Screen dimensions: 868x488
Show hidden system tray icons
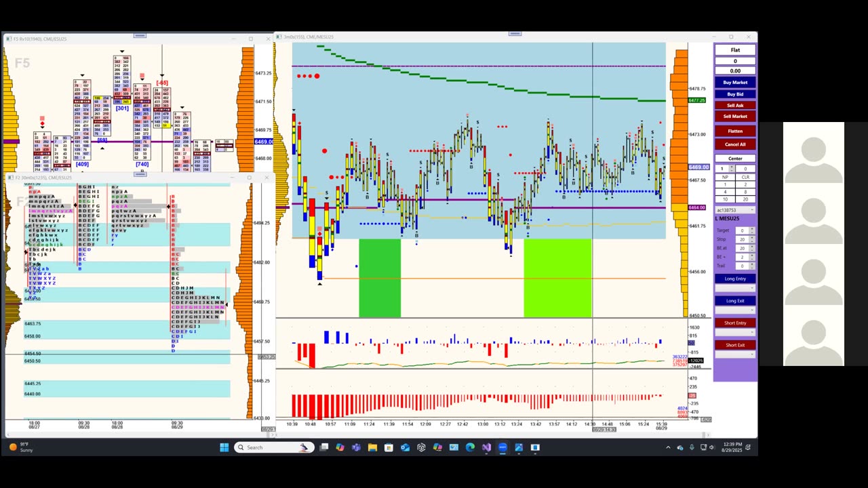click(668, 447)
